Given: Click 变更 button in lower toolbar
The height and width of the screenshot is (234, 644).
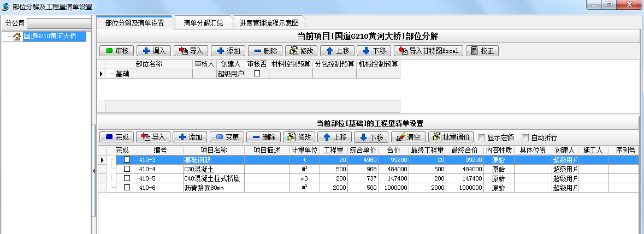Looking at the screenshot, I should coord(227,137).
